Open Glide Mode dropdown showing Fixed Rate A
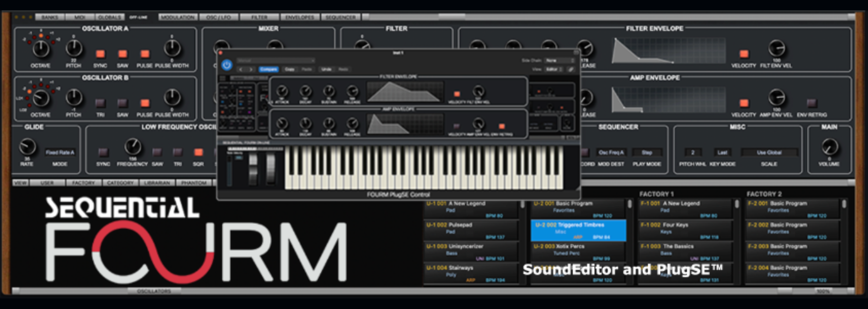The image size is (868, 309). [60, 152]
